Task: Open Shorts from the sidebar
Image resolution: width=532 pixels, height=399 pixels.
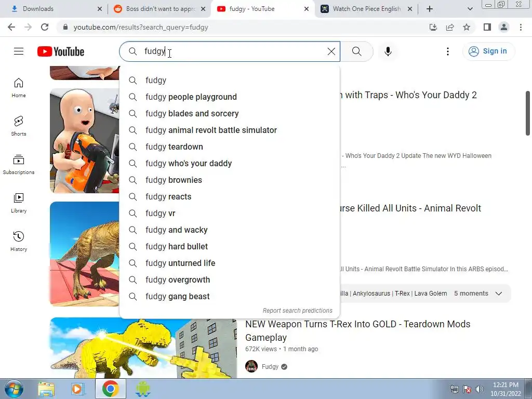Action: [x=19, y=126]
